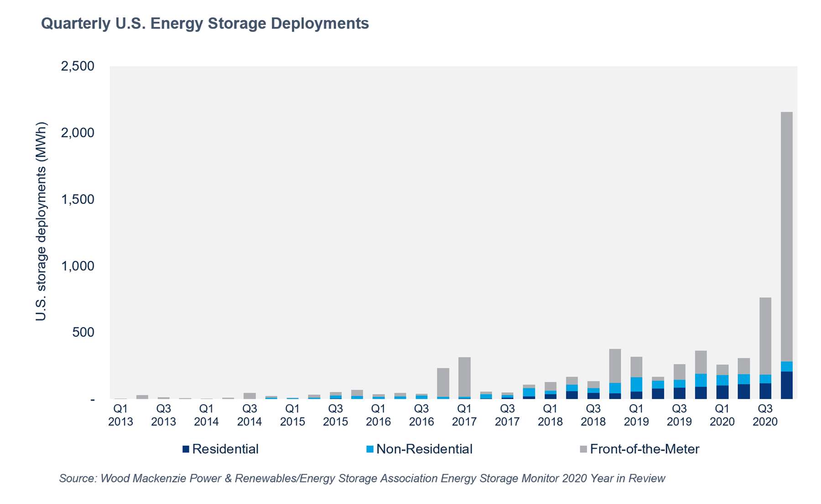The width and height of the screenshot is (821, 504).
Task: Click the Front-of-the-Meter legend color marker
Action: click(584, 449)
